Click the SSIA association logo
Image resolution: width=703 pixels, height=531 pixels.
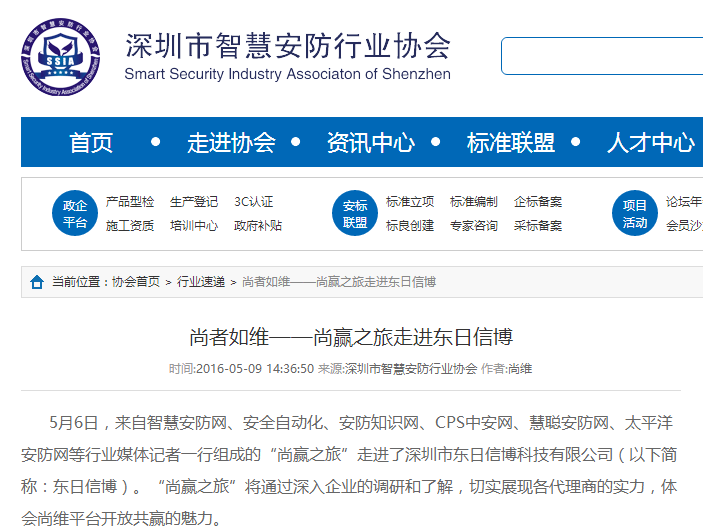pyautogui.click(x=60, y=57)
